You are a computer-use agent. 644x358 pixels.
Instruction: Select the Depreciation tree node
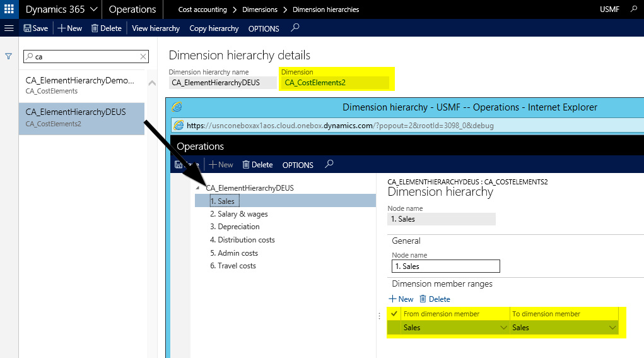[x=235, y=227]
